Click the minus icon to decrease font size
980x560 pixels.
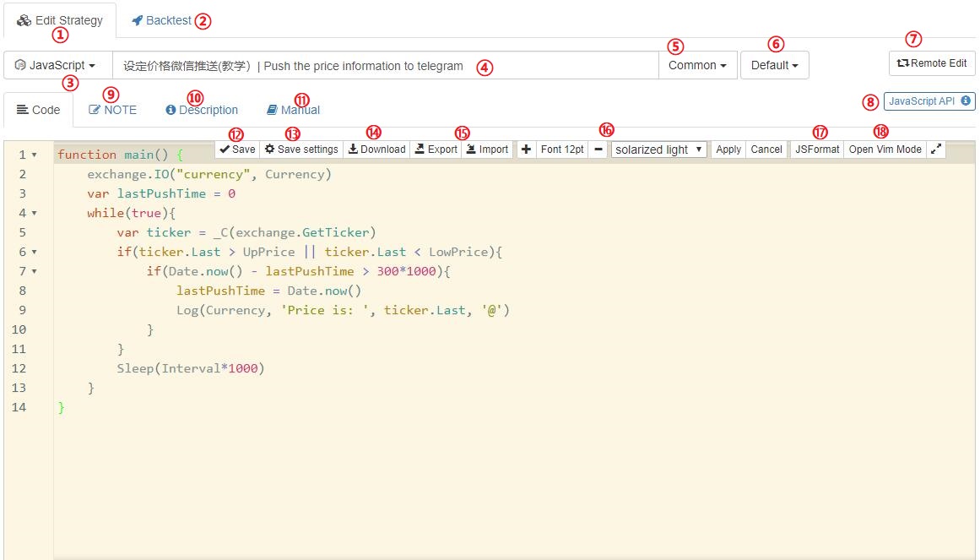598,149
